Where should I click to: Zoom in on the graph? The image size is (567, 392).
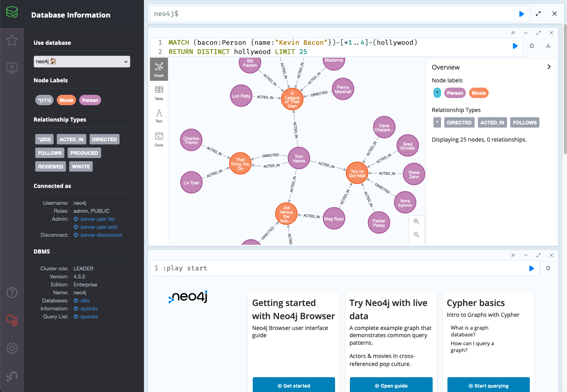pos(417,222)
